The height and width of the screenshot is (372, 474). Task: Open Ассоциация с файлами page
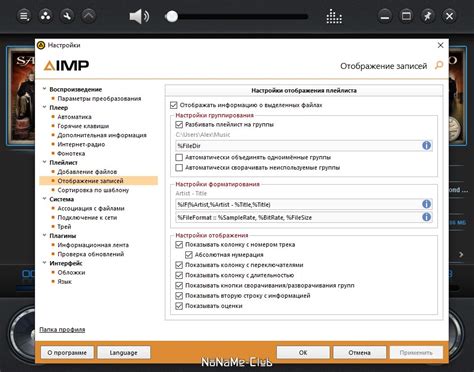[91, 208]
